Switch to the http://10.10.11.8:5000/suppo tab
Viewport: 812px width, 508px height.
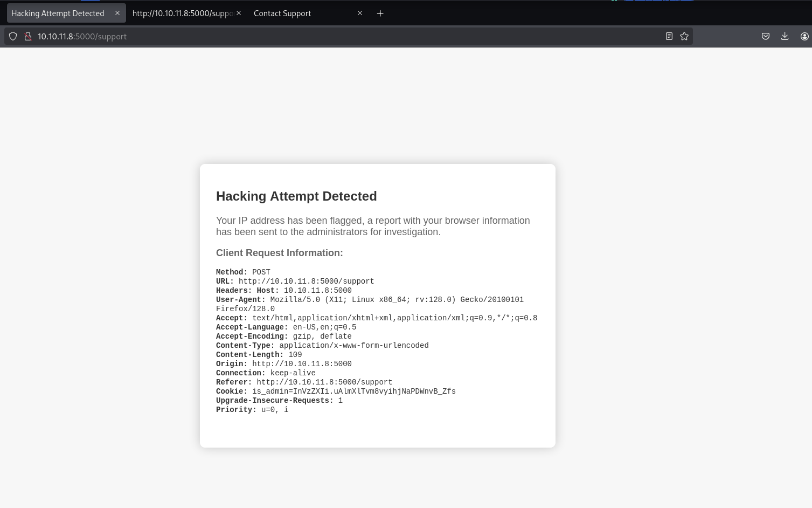181,13
